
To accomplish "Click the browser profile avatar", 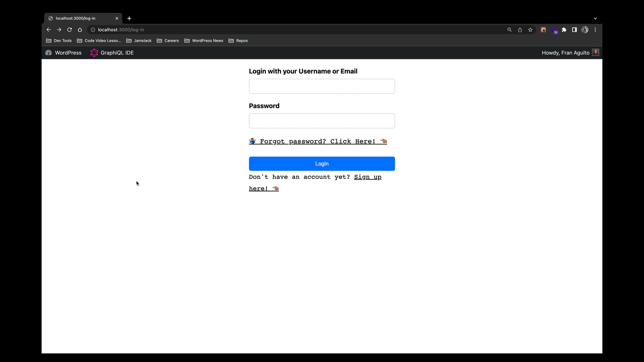I will click(x=585, y=30).
